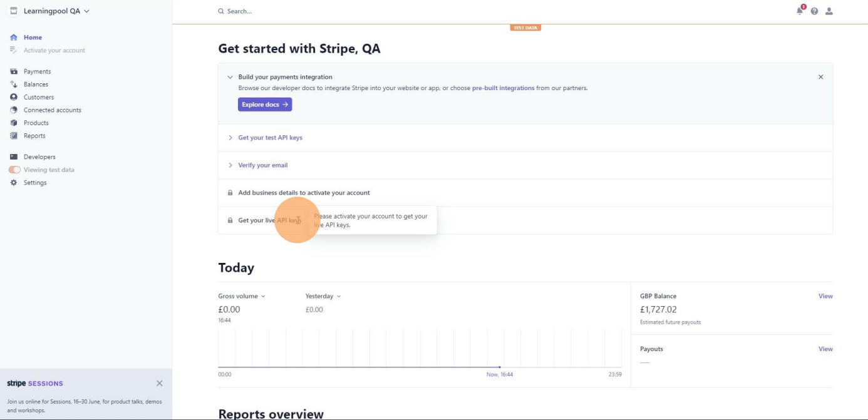The height and width of the screenshot is (420, 868).
Task: Dismiss the Stripe Sessions banner
Action: 159,383
